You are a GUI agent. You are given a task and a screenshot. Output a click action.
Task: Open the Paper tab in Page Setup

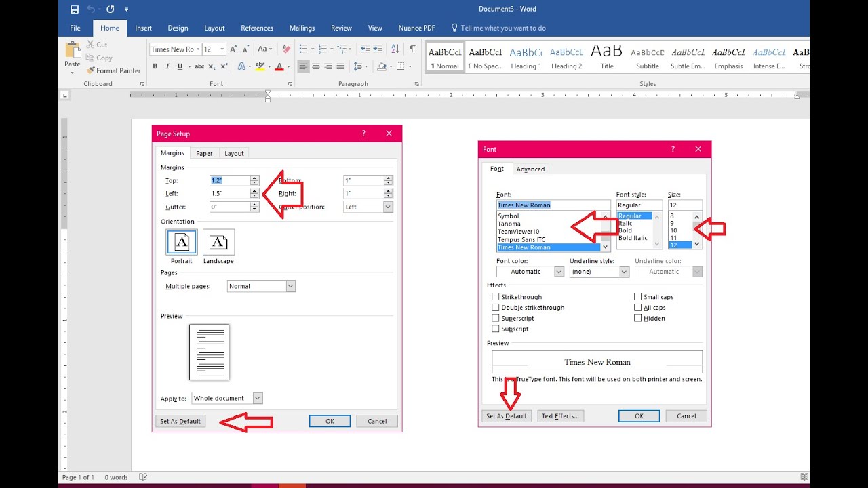[204, 153]
